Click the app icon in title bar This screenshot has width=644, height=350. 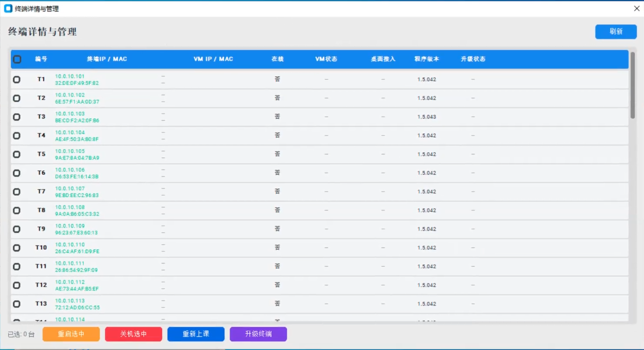[x=8, y=9]
